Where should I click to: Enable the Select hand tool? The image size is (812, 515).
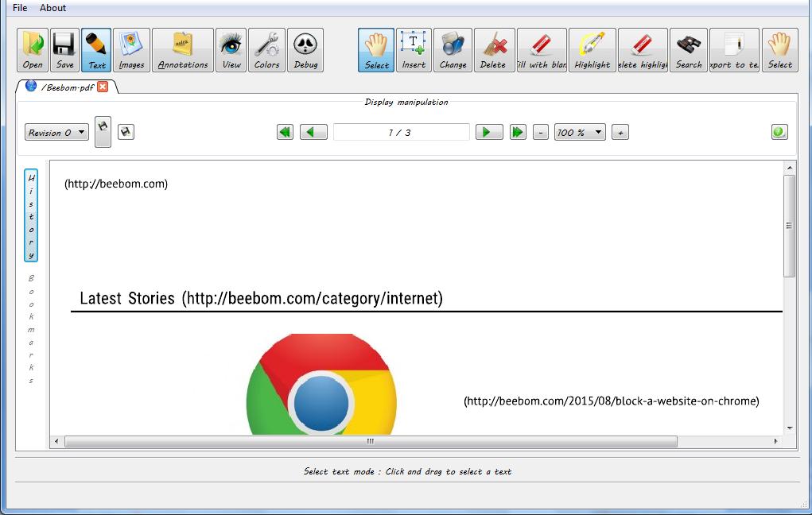375,49
